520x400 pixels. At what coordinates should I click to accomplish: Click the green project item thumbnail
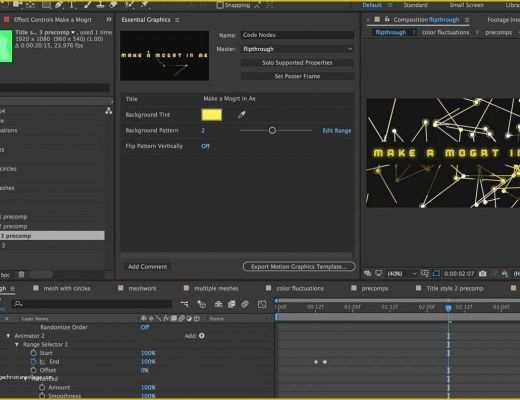pos(6,46)
